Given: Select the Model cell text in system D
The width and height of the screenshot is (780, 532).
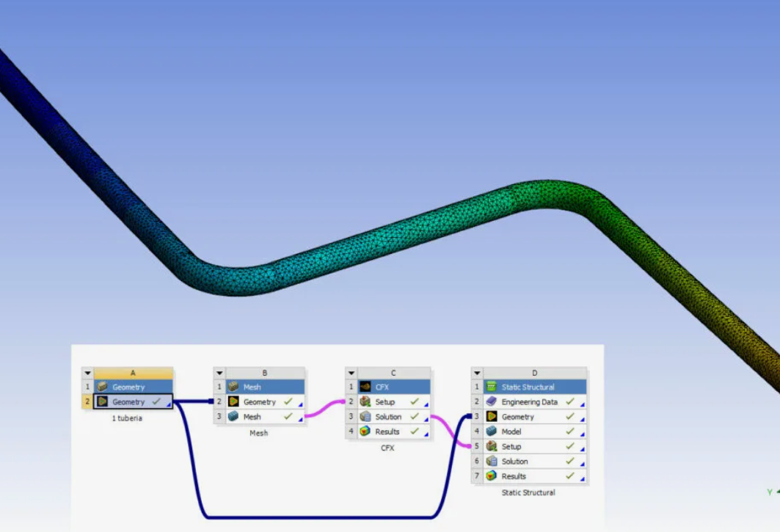Looking at the screenshot, I should (x=511, y=431).
